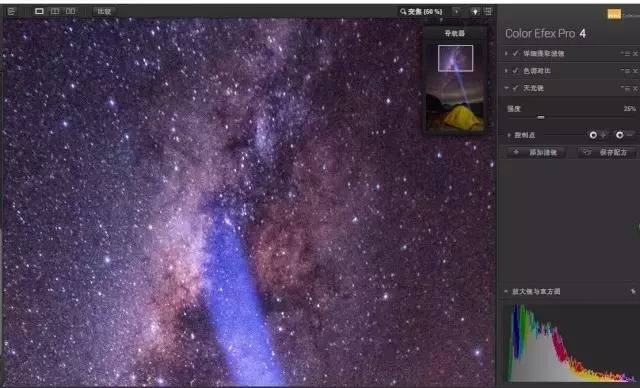Viewport: 640px width, 388px height.
Task: Toggle the right panel visibility icon
Action: click(488, 12)
